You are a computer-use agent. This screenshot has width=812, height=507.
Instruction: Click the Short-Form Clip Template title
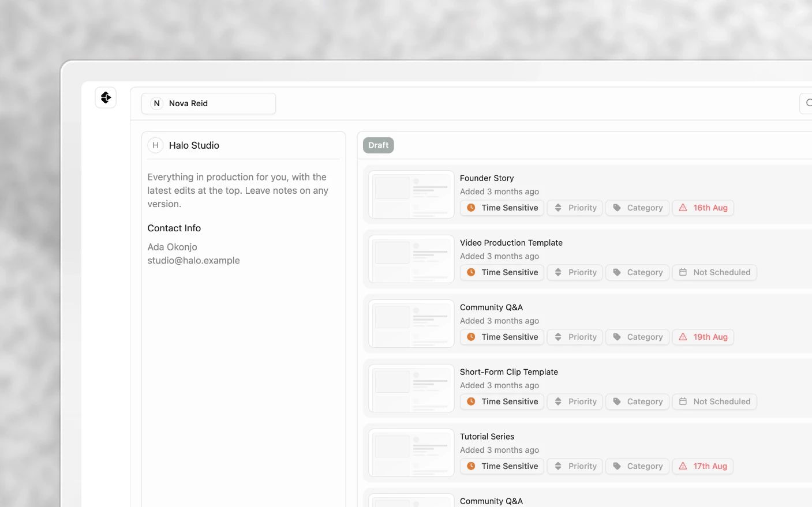click(509, 372)
